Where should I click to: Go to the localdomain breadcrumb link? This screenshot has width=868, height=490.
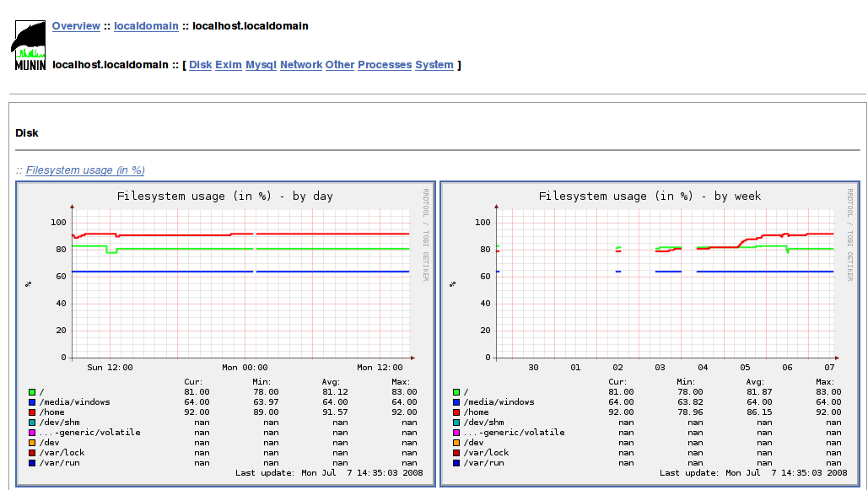(x=146, y=26)
